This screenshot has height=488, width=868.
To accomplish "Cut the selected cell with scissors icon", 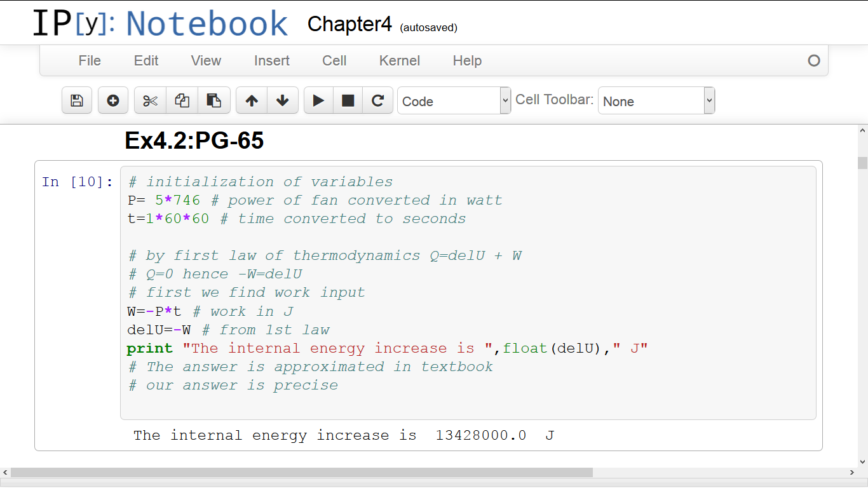I will tap(150, 100).
